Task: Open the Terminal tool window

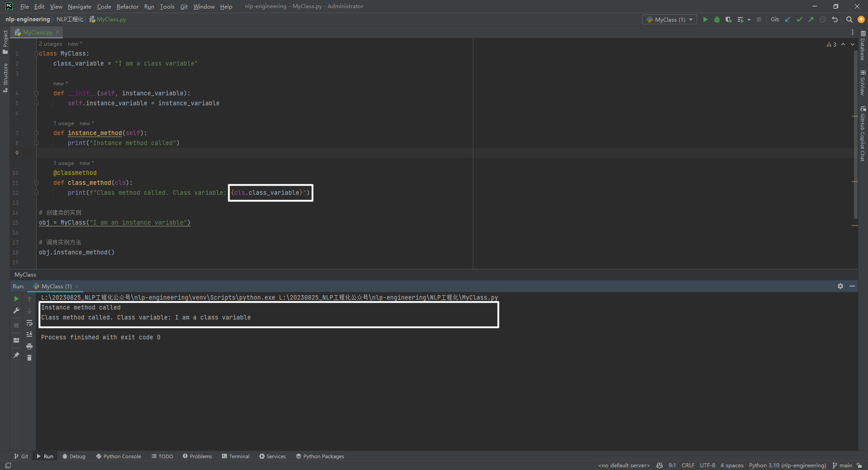Action: point(236,456)
